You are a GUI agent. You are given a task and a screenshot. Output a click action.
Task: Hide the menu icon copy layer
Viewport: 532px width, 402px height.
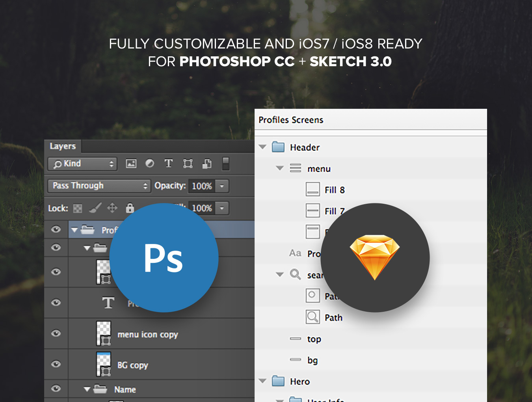click(56, 333)
